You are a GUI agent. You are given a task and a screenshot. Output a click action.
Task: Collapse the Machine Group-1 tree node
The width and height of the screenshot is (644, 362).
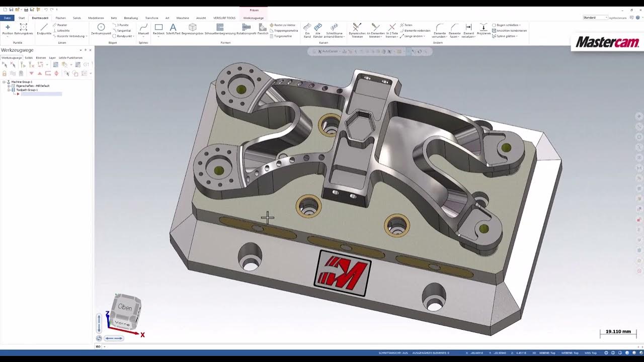(x=4, y=82)
